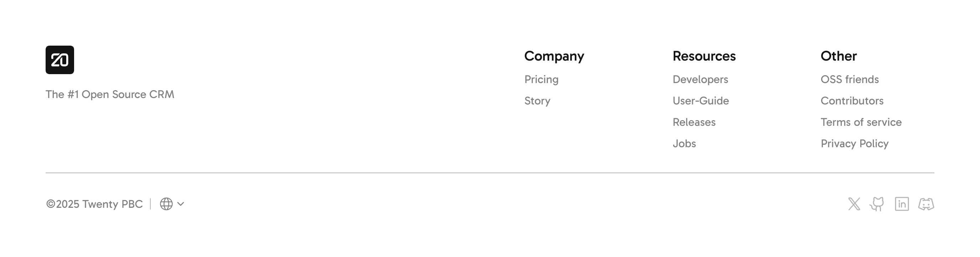Click the #1 Open Source CRM tagline
980x257 pixels.
[x=110, y=94]
